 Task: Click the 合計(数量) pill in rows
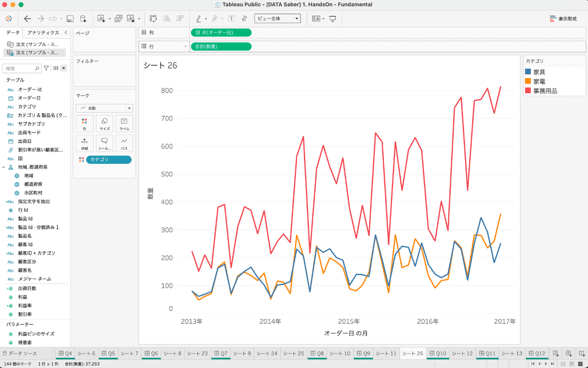[x=220, y=47]
